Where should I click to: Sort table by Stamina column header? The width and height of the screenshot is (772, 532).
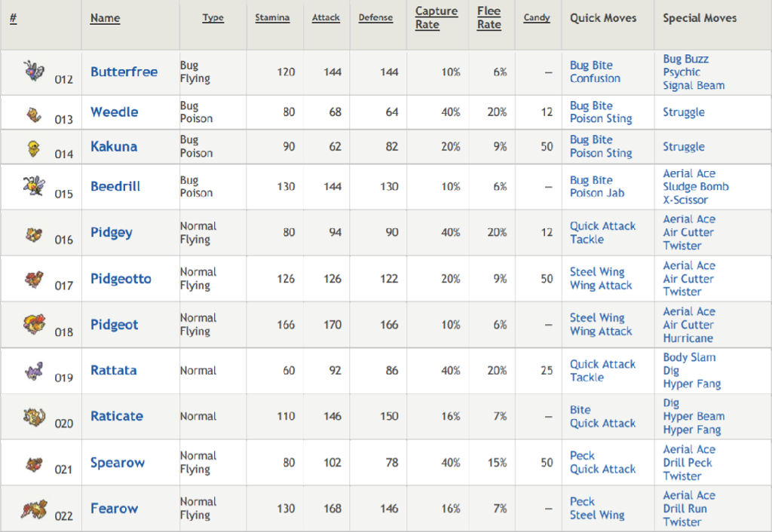(272, 18)
